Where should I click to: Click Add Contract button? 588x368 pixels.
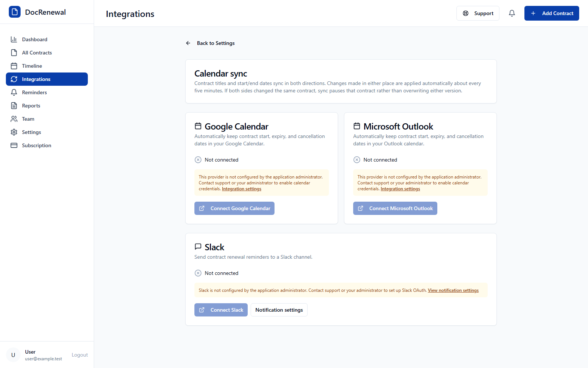click(552, 13)
